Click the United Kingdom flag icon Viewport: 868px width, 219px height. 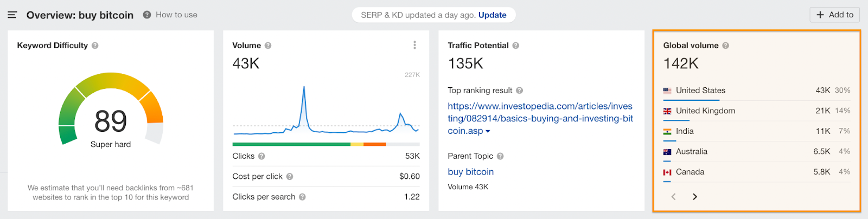click(667, 111)
